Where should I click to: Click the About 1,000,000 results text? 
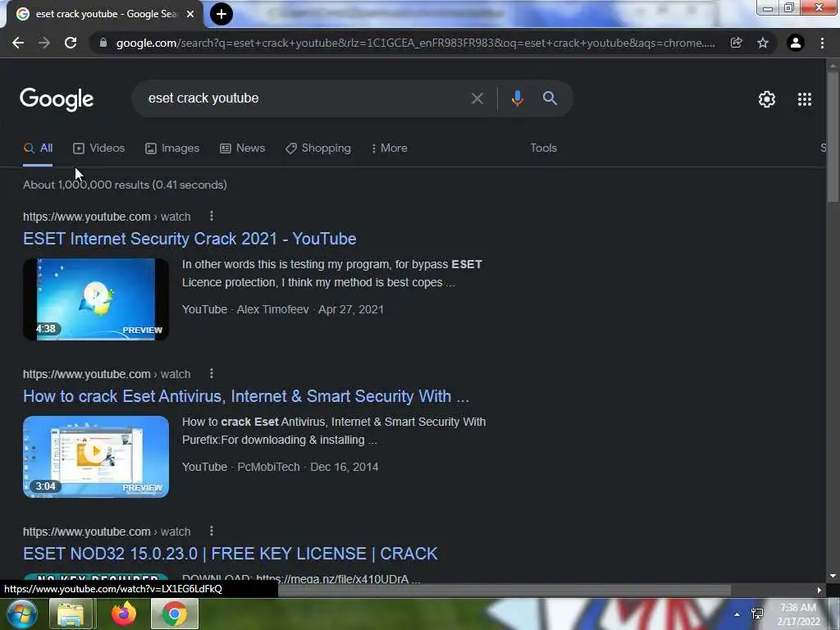point(125,185)
